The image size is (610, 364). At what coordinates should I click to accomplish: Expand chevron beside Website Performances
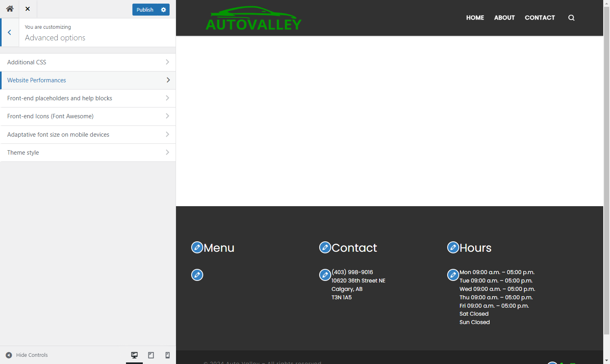click(168, 80)
